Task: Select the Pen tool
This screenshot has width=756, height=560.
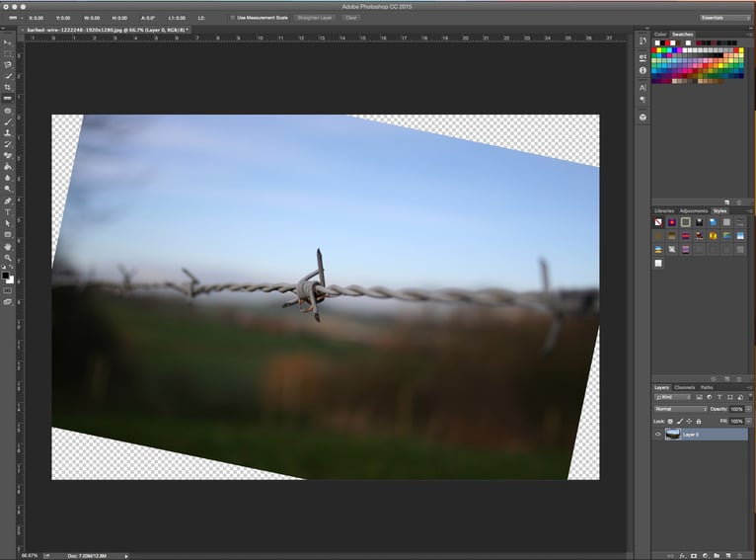Action: (8, 200)
